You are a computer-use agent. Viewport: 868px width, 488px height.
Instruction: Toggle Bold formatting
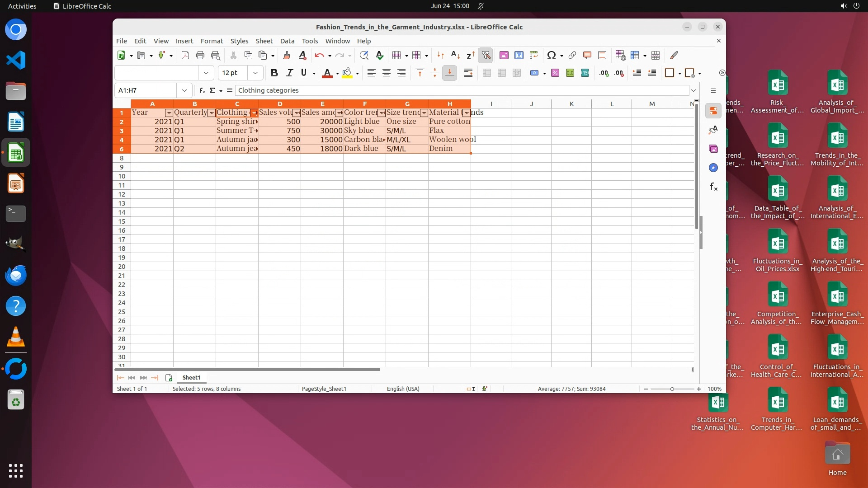274,73
